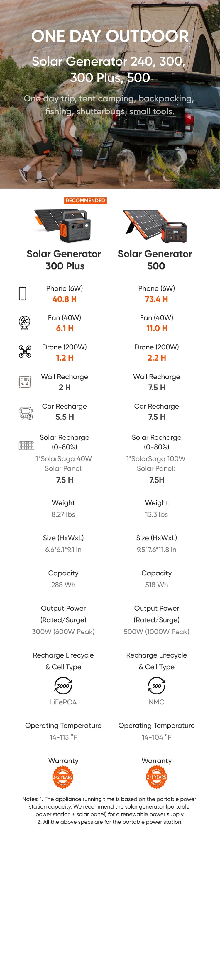Click the 3+2 Years warranty badge

pos(63,777)
